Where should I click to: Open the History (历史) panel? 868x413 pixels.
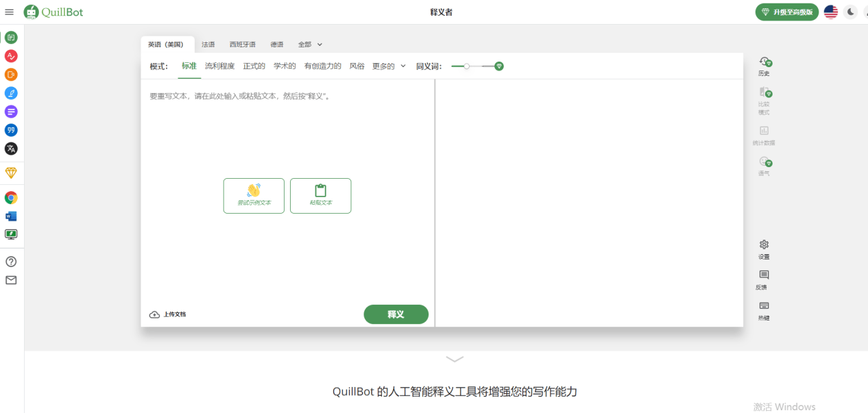pos(764,66)
